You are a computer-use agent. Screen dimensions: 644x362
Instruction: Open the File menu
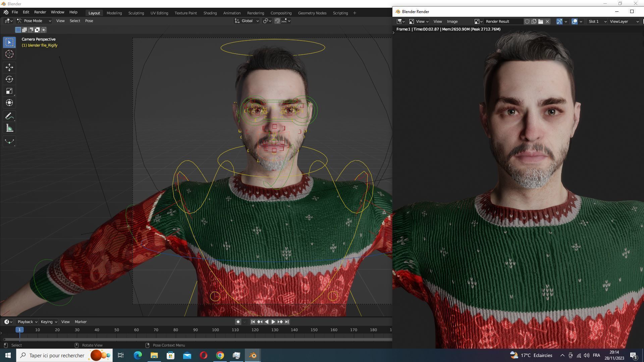tap(15, 12)
